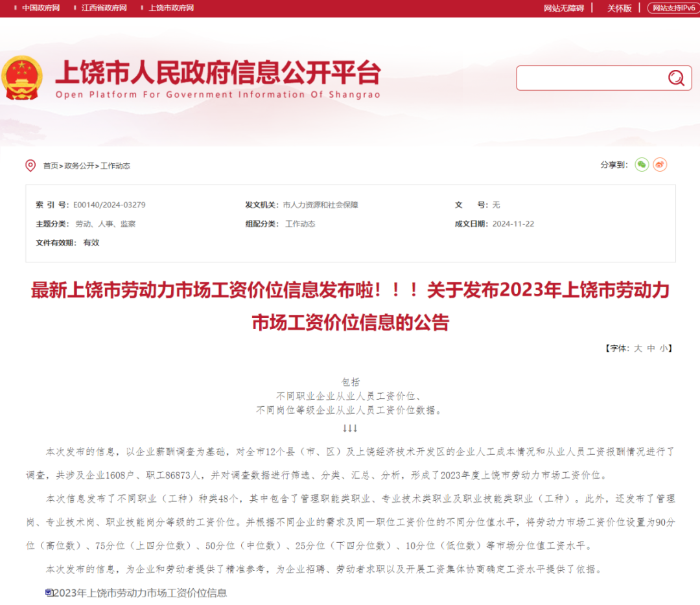This screenshot has height=605, width=700.
Task: Share the article via the WeChat icon
Action: [641, 165]
